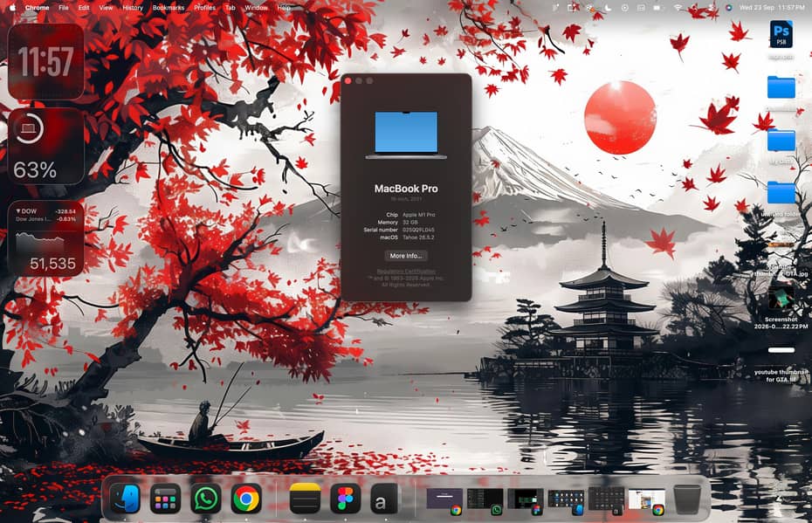
Task: Open Figma from the Dock
Action: coord(346,499)
